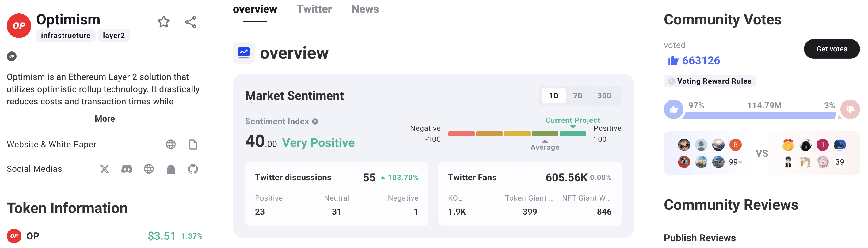
Task: Click the infrastructure tag
Action: (66, 36)
